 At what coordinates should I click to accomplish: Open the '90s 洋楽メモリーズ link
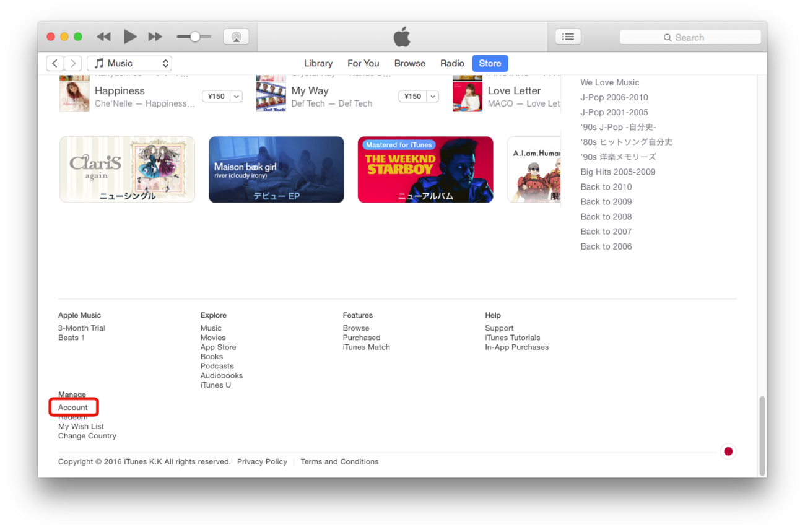click(x=619, y=157)
